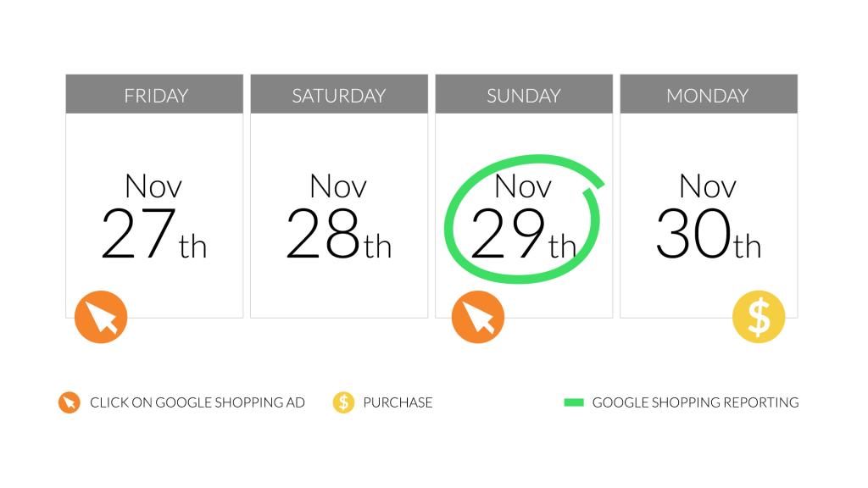Select the FRIDAY header
Viewport: 868px width, 488px height.
pyautogui.click(x=154, y=94)
